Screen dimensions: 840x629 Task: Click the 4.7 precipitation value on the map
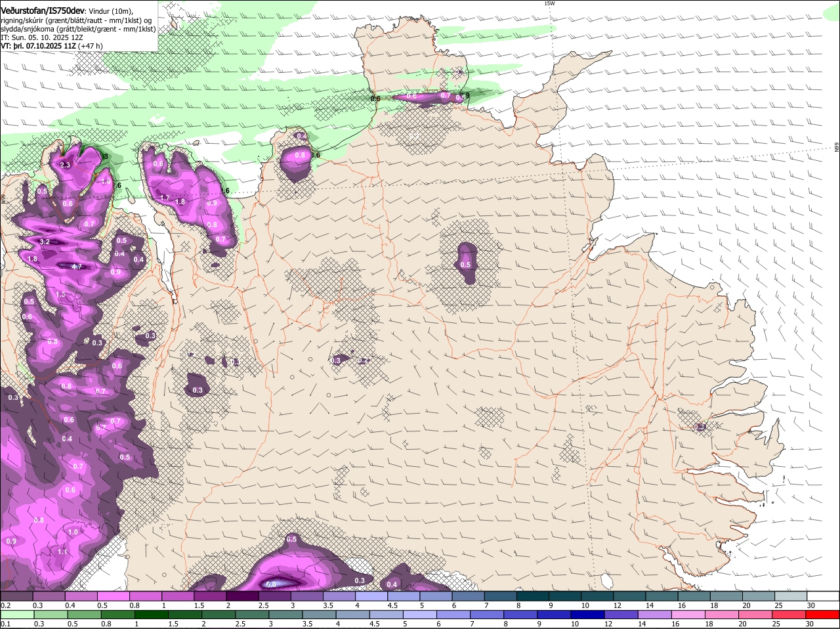point(77,267)
